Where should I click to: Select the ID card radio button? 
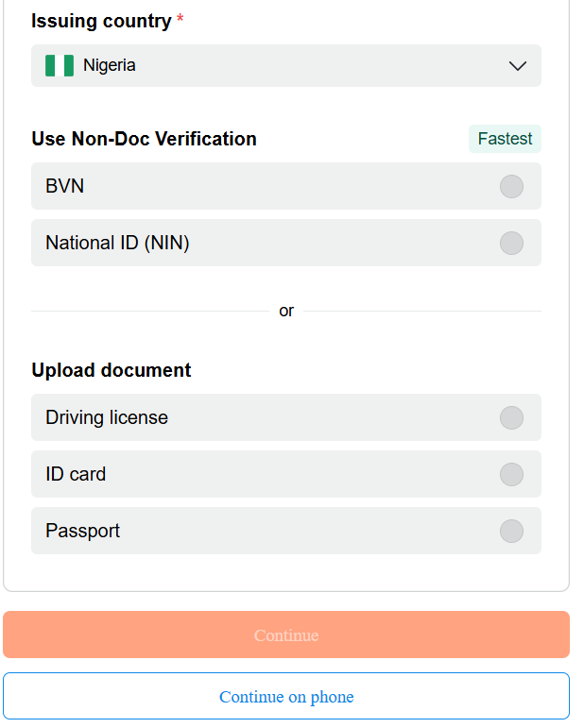[511, 474]
